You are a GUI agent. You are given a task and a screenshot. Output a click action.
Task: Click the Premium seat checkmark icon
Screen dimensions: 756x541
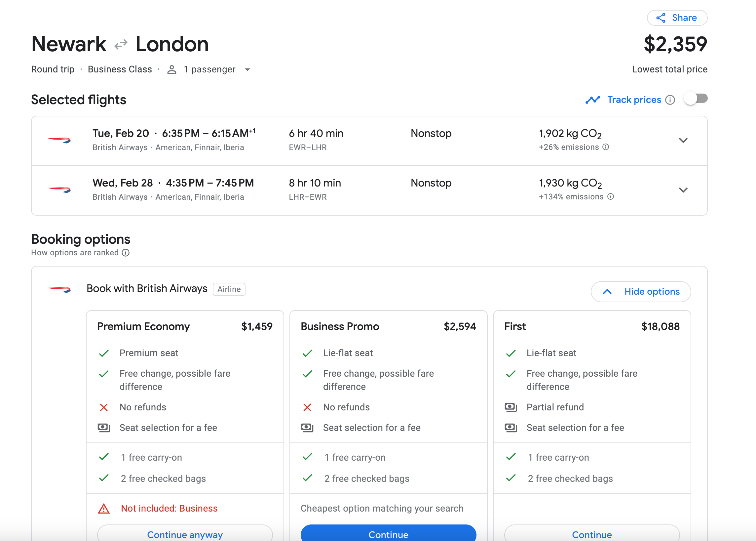104,353
